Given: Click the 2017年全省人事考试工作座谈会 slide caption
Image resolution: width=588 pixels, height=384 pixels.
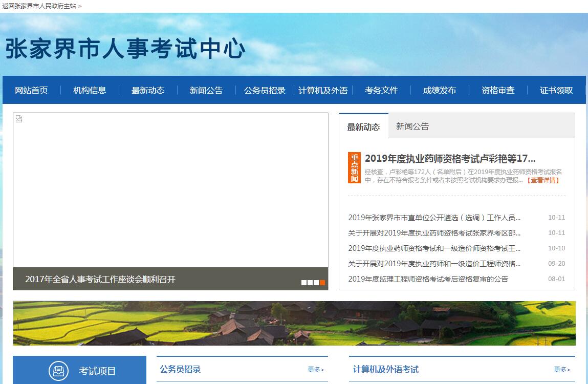Looking at the screenshot, I should (x=100, y=280).
